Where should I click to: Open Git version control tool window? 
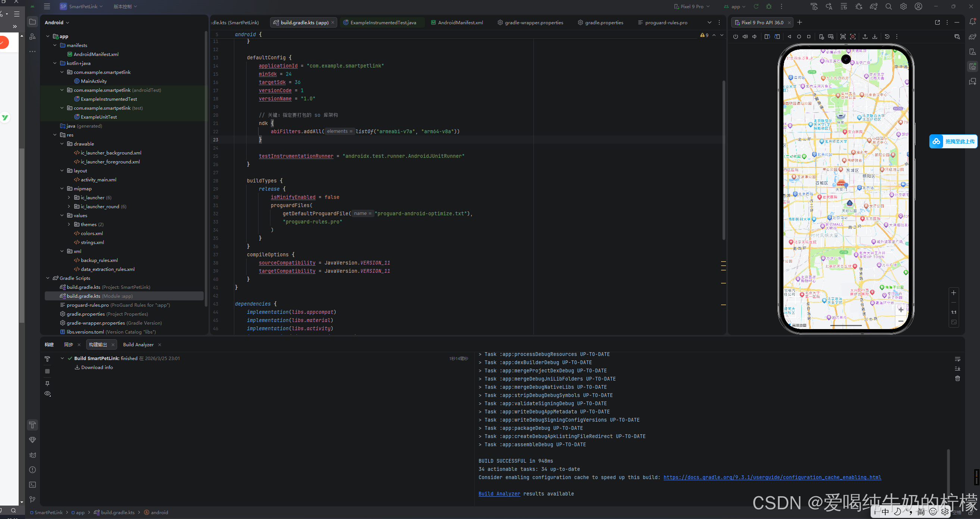point(33,500)
